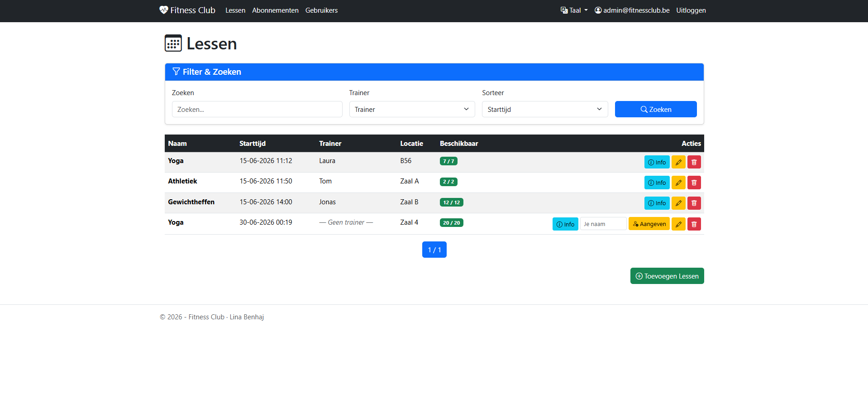
Task: Focus the Zoeken search text field
Action: click(x=257, y=109)
